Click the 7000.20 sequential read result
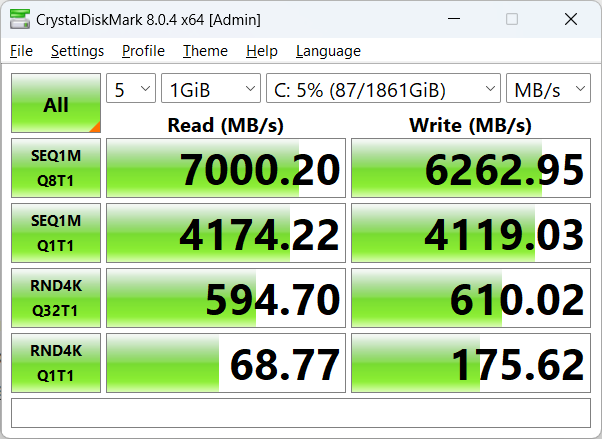This screenshot has height=439, width=602. click(226, 169)
